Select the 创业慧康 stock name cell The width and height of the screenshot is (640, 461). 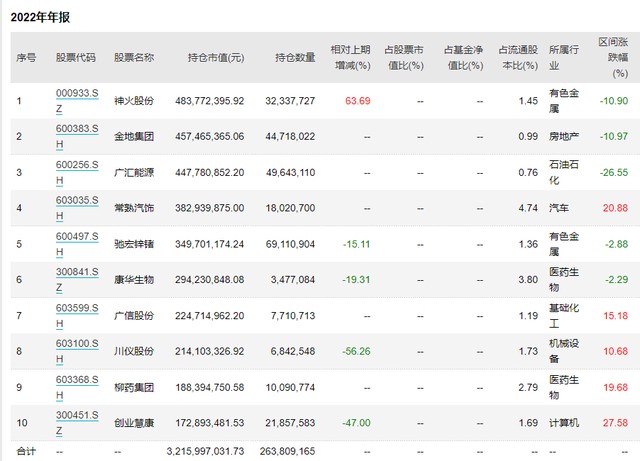click(x=134, y=424)
